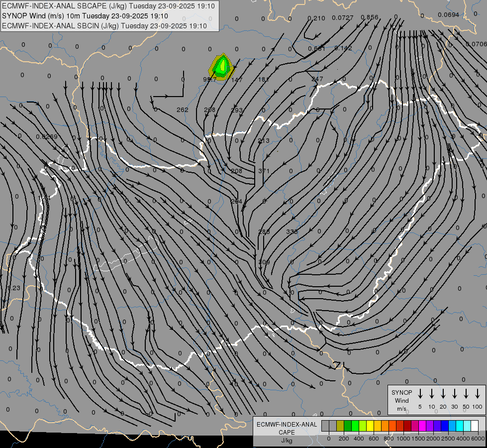487x448 pixels.
Task: Click the 309 CAPE value on the map
Action: 264,262
